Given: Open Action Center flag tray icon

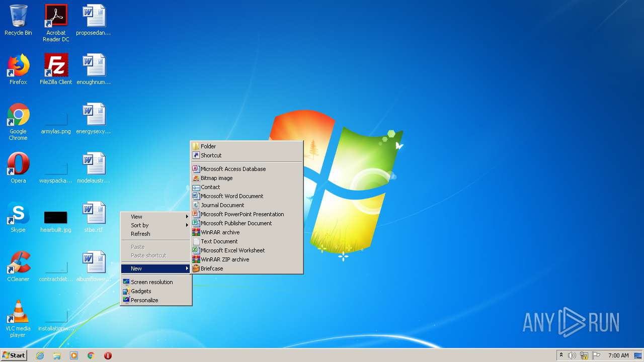Looking at the screenshot, I should pyautogui.click(x=596, y=355).
